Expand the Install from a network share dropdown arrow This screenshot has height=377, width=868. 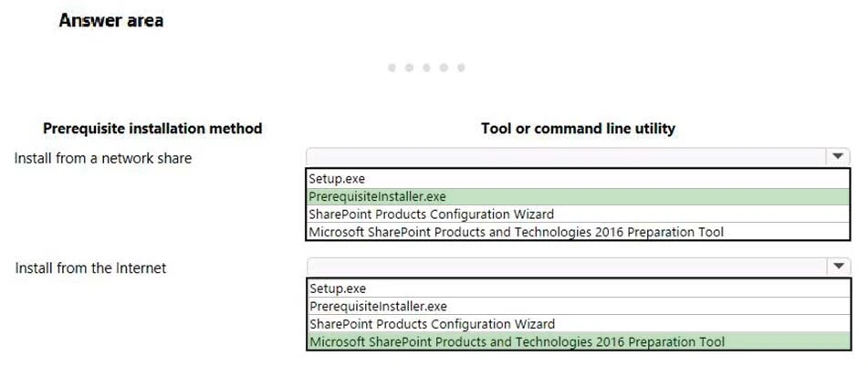pos(838,157)
